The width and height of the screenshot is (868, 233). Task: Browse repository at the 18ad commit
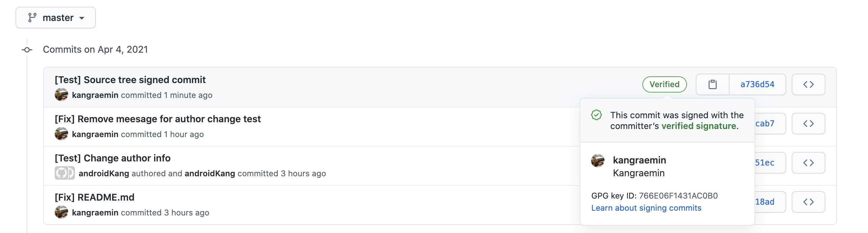tap(808, 202)
